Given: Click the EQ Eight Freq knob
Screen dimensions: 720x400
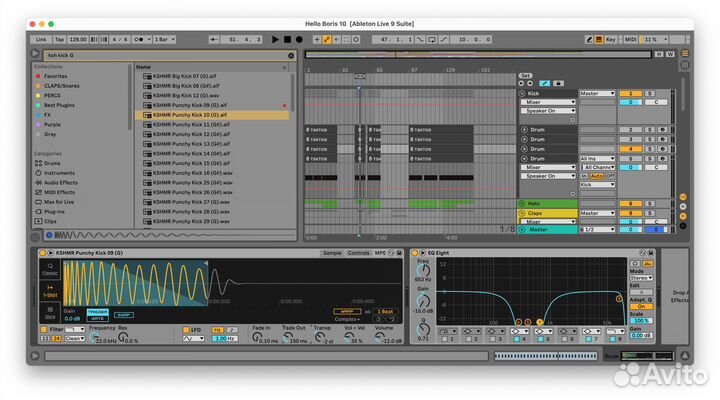Looking at the screenshot, I should [x=423, y=271].
